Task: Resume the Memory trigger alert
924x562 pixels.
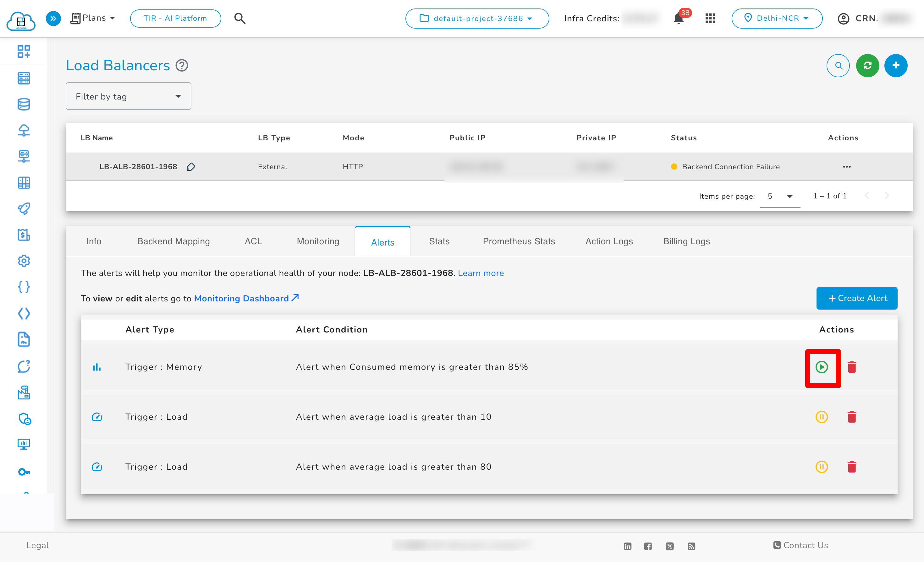Action: 821,367
